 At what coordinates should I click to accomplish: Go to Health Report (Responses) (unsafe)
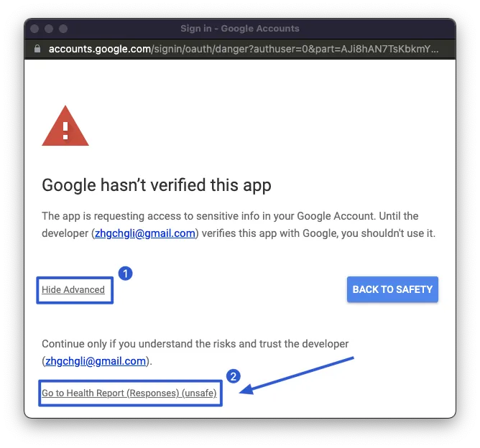[x=129, y=393]
